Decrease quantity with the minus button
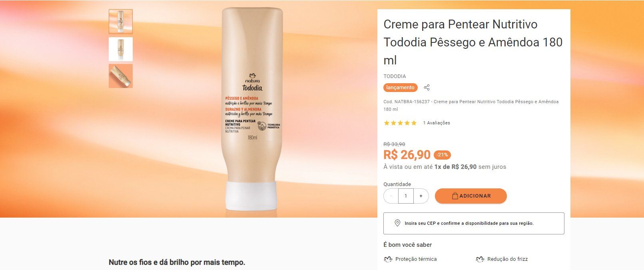 tap(391, 196)
